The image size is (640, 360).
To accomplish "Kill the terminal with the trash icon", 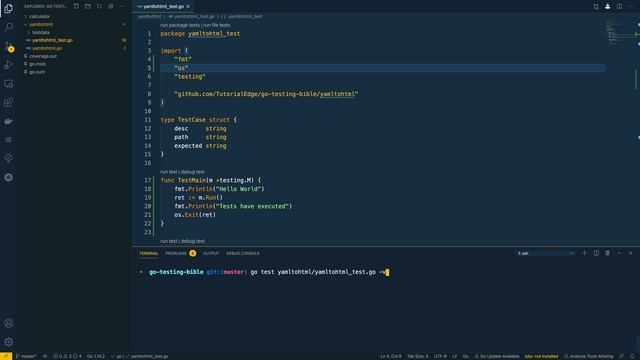I will click(x=607, y=253).
